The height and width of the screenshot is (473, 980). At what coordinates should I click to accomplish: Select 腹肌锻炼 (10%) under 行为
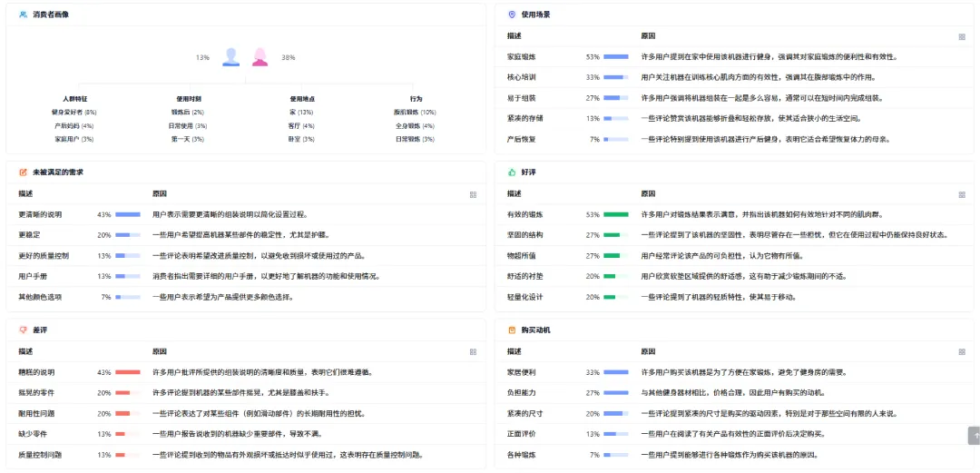tap(416, 113)
